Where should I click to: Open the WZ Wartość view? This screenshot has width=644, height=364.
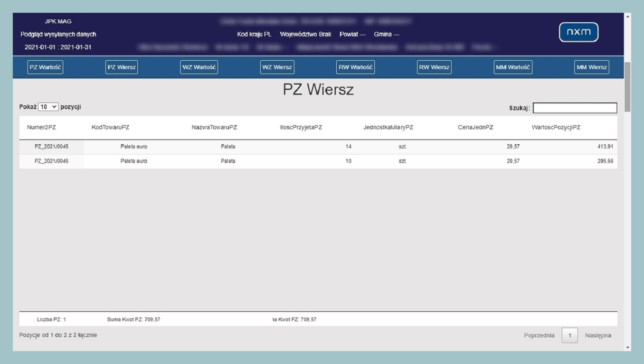click(x=199, y=67)
